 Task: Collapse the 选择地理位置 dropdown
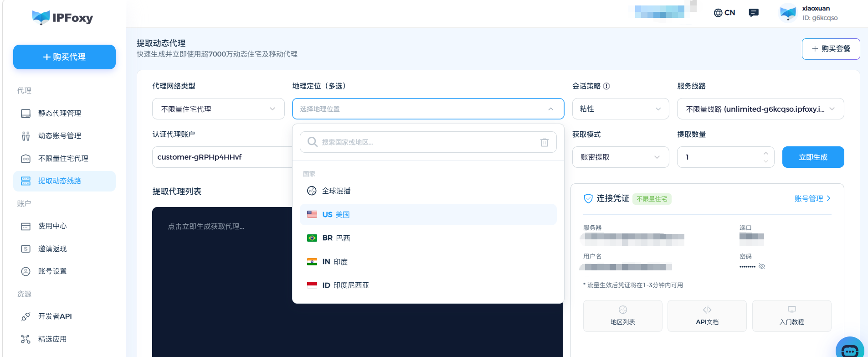[428, 109]
